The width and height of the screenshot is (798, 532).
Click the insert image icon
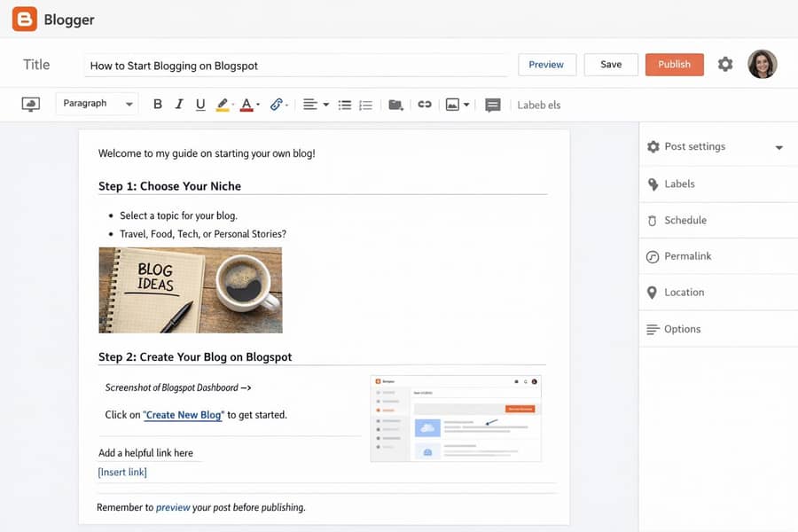click(x=453, y=105)
